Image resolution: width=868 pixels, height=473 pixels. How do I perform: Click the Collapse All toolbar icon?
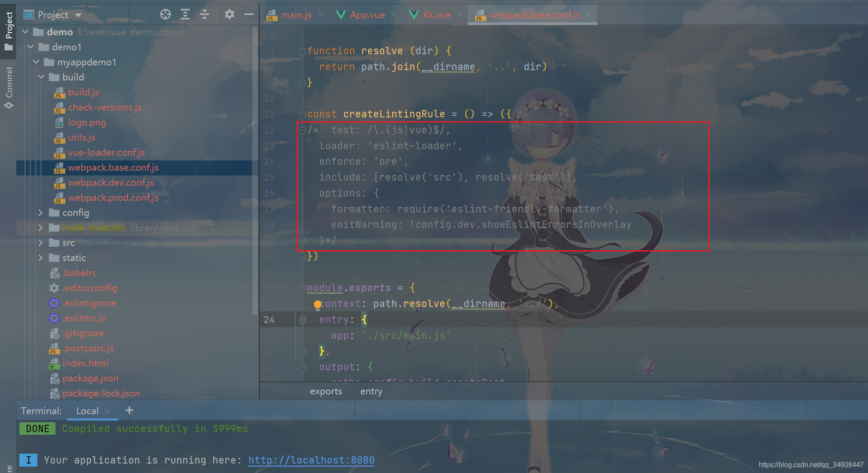click(x=205, y=15)
